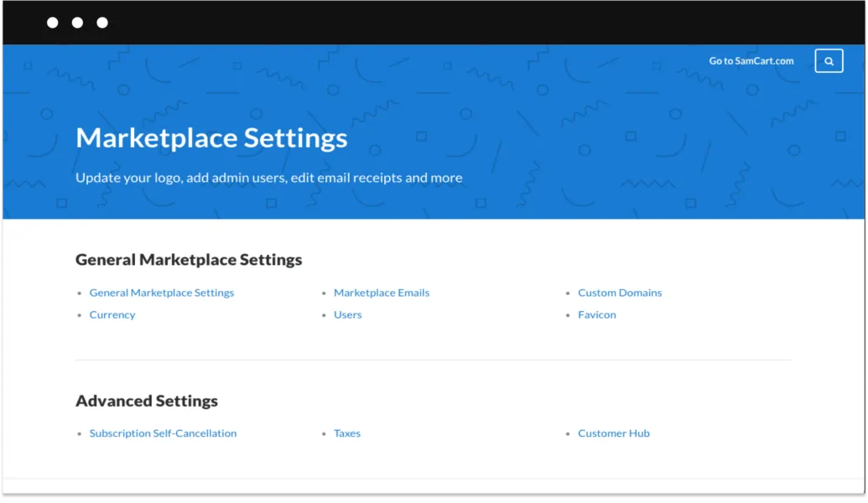Open the Go to SamCart.com link
868x503 pixels.
click(x=751, y=61)
